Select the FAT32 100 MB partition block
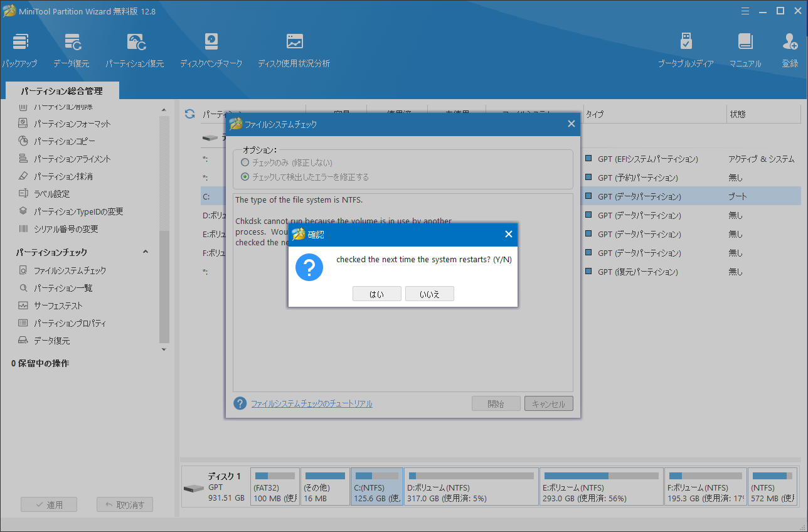Viewport: 808px width, 532px height. (274, 486)
